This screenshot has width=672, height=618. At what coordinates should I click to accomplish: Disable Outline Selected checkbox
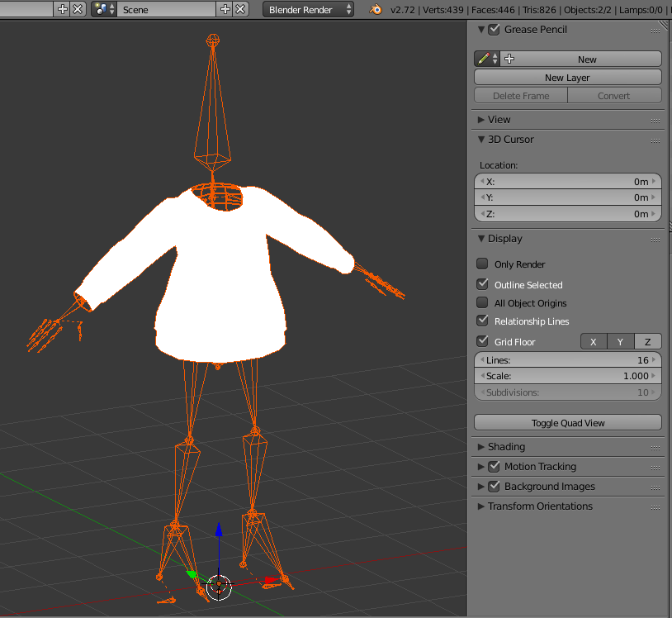[x=482, y=284]
